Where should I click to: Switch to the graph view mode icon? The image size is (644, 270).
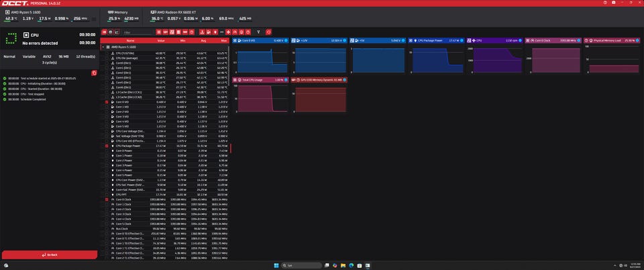coord(117,32)
